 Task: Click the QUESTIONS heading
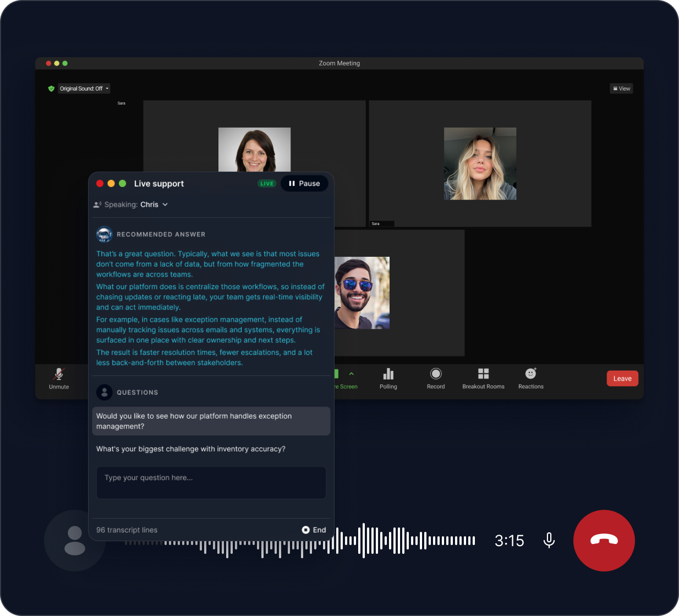[x=138, y=392]
